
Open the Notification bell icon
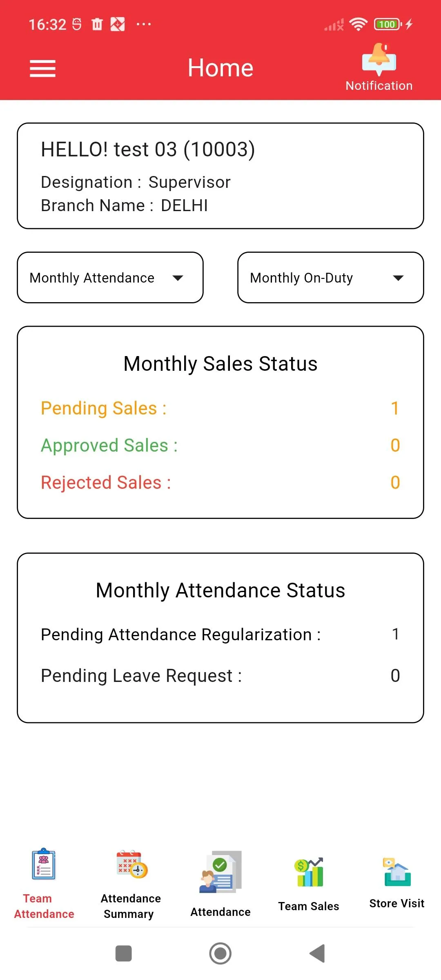click(379, 60)
